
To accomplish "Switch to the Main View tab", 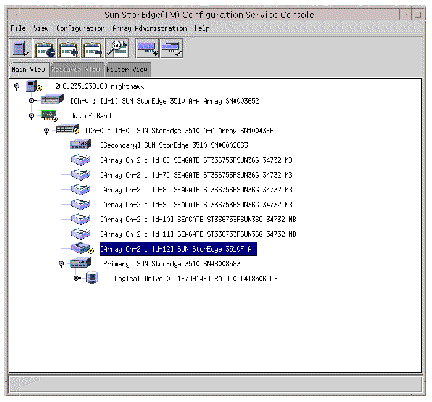I will click(28, 69).
